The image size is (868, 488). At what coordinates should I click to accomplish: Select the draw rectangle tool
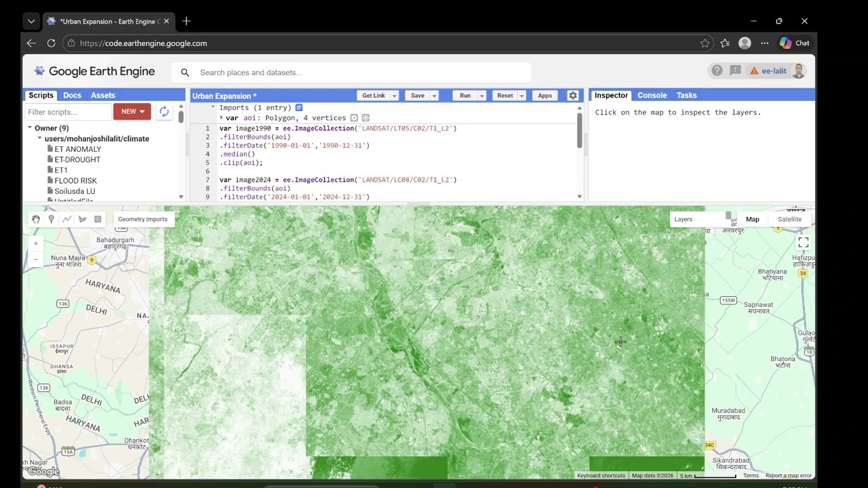98,219
